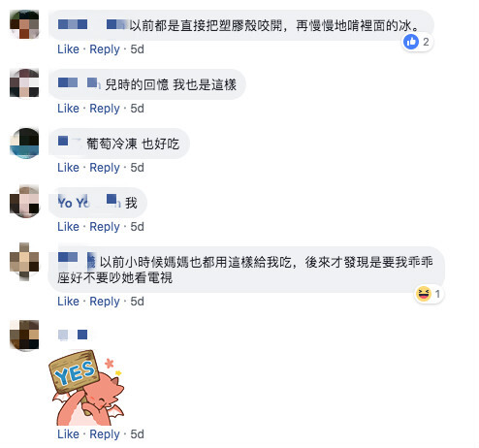
Task: Open avatar of the sticker comment author
Action: pyautogui.click(x=24, y=335)
